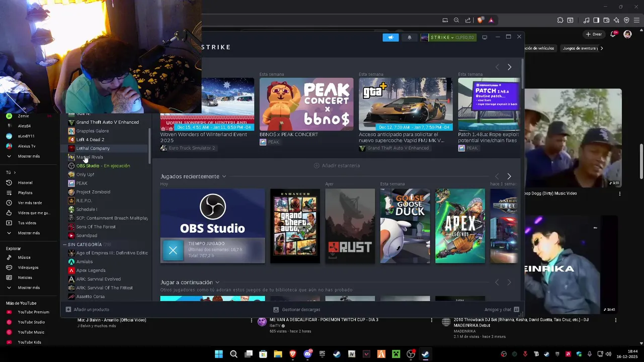
Task: Open Goose Goose Duck game cover
Action: click(405, 226)
